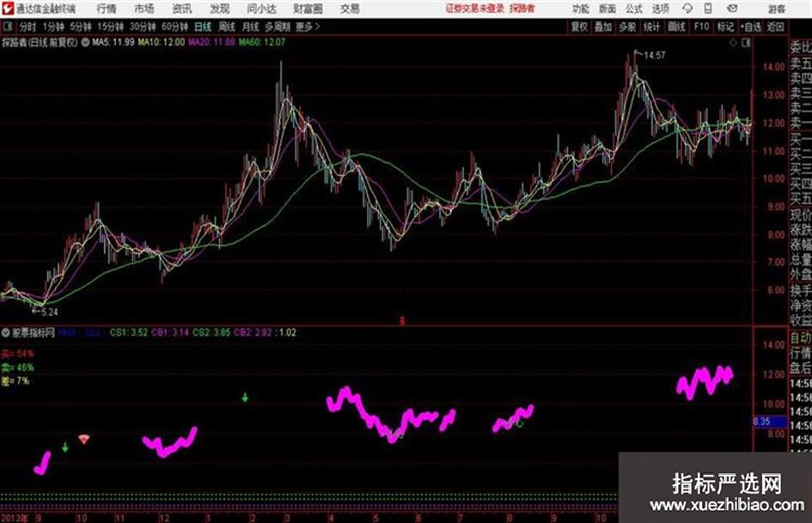812x523 pixels.
Task: Open the mail envelope icon
Action: tap(732, 9)
